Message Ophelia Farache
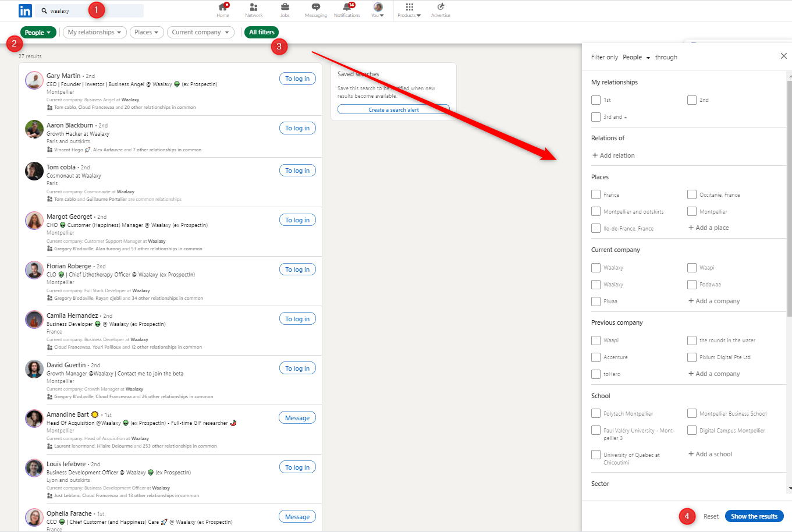Screen dimensions: 792x532 pos(297,517)
